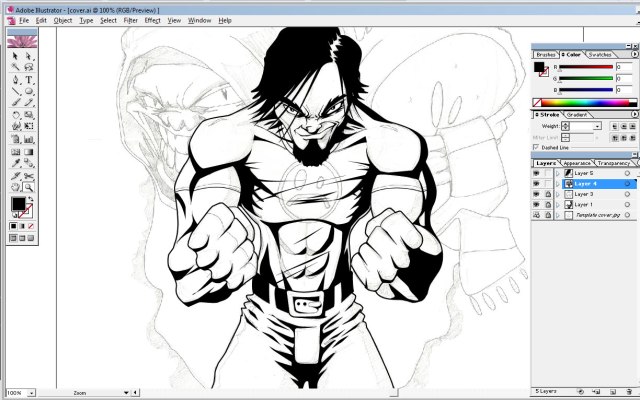This screenshot has height=400, width=640.
Task: Click the Delete Selection trash icon in Layers
Action: coord(629,392)
